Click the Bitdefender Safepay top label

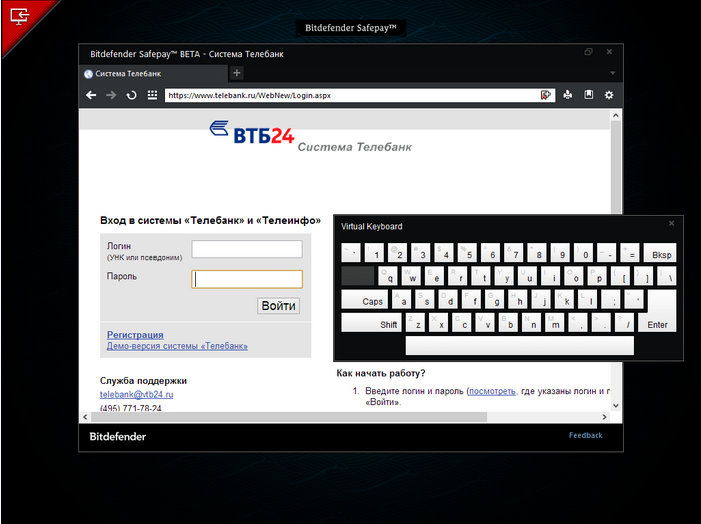click(x=351, y=28)
